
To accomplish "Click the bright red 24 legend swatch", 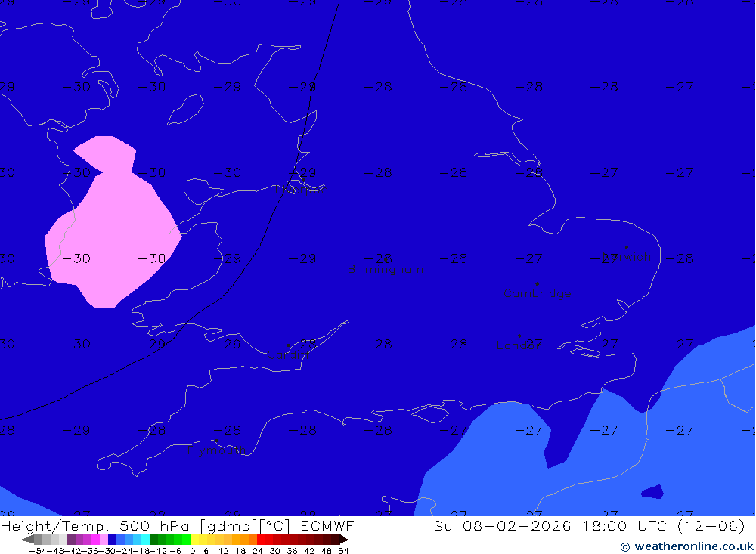I will (x=261, y=539).
